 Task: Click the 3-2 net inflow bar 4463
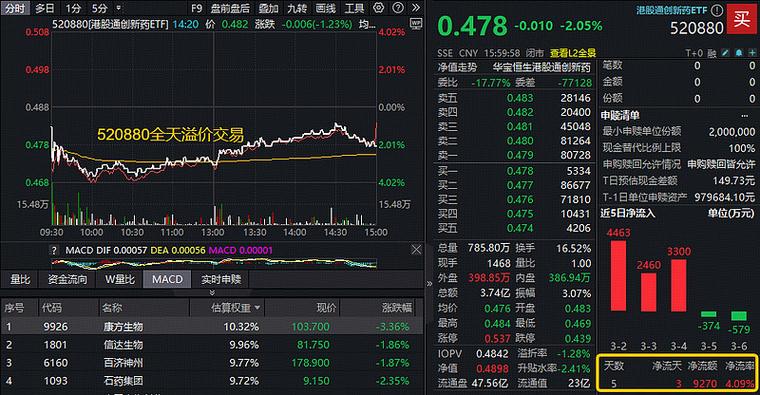618,275
